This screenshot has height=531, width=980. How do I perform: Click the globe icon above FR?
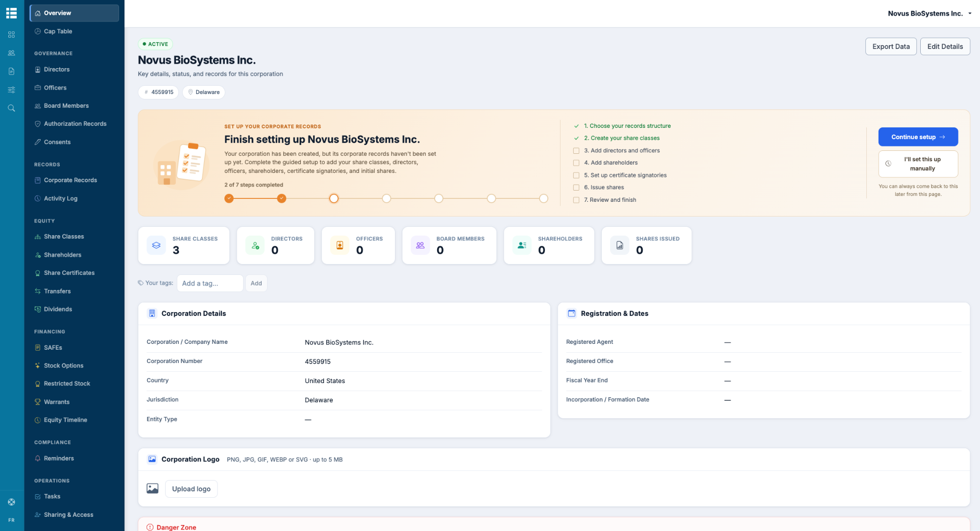click(11, 502)
